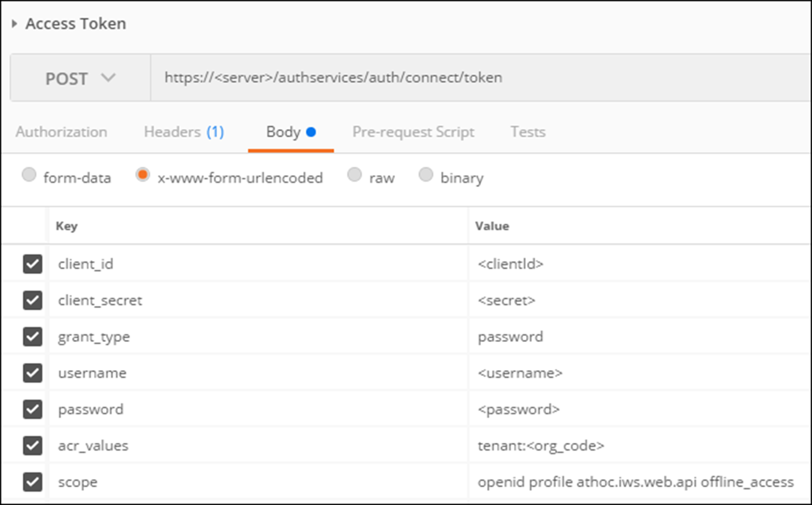812x505 pixels.
Task: Select the form-data radio button
Action: 29,175
